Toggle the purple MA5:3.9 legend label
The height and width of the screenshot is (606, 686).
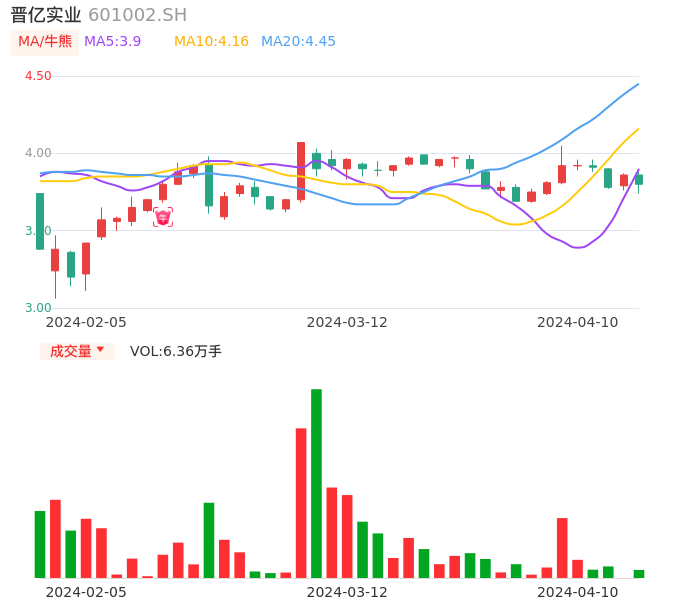112,42
